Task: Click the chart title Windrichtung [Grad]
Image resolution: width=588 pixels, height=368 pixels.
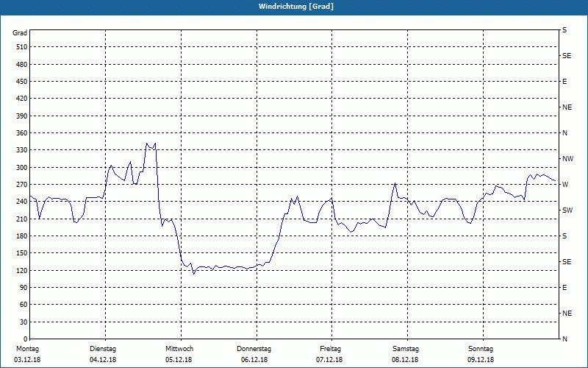Action: coord(296,7)
